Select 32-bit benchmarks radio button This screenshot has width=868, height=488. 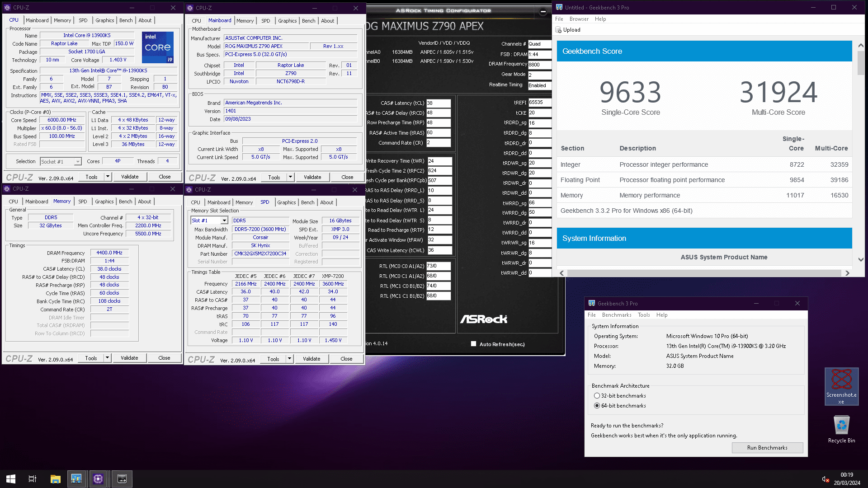point(597,396)
